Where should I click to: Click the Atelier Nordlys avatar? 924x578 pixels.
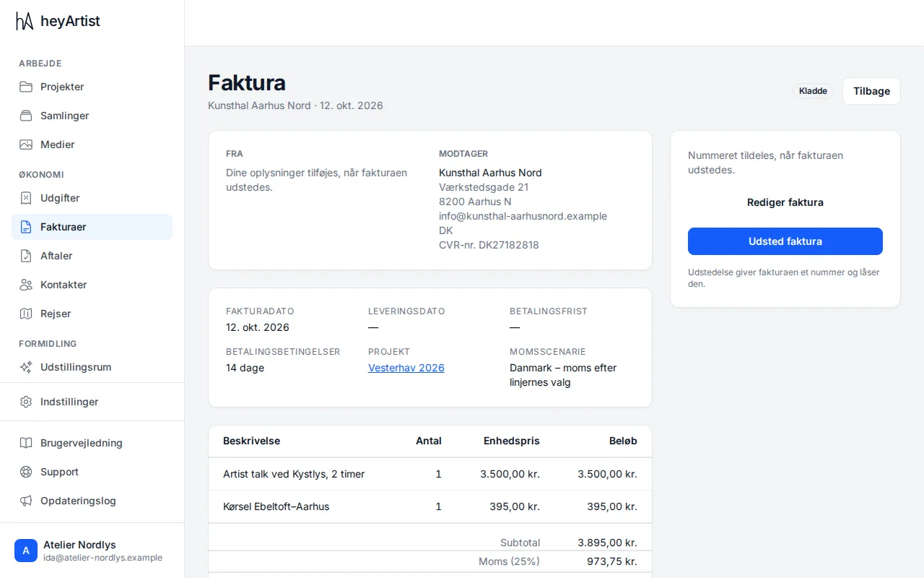tap(26, 551)
